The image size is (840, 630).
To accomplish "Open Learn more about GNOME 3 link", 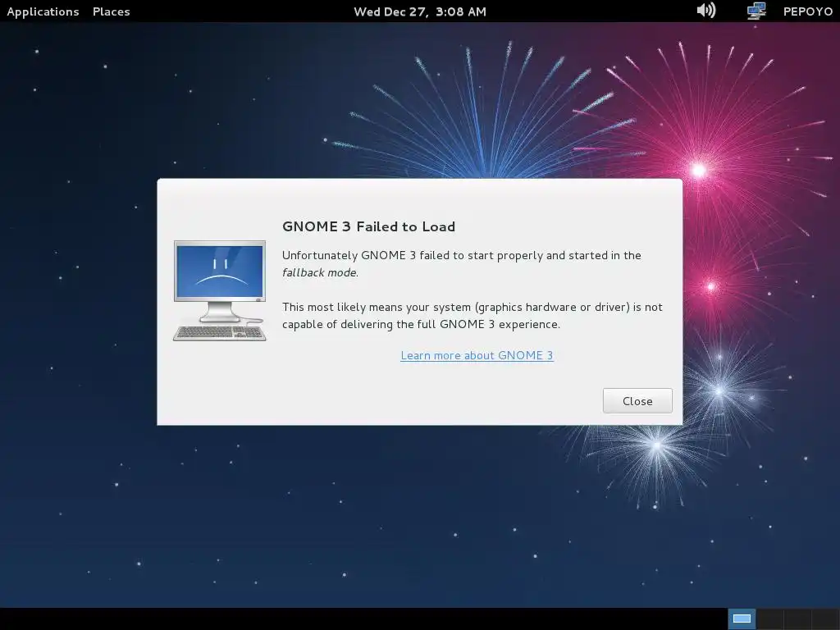I will pos(477,355).
